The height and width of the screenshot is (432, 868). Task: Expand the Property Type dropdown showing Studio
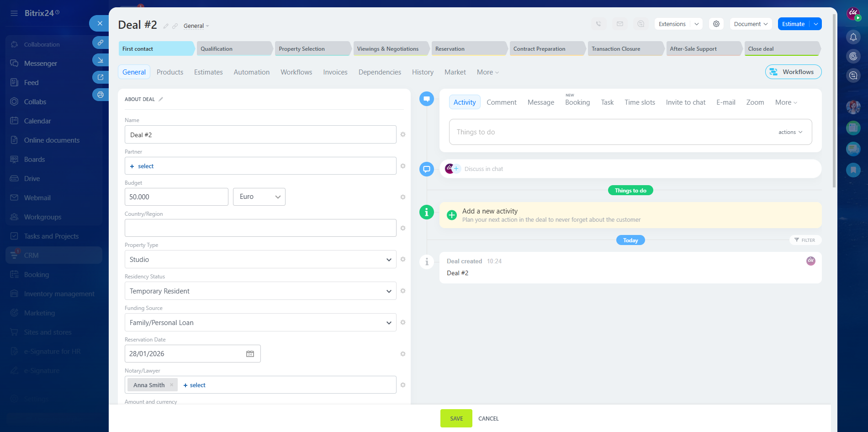260,260
